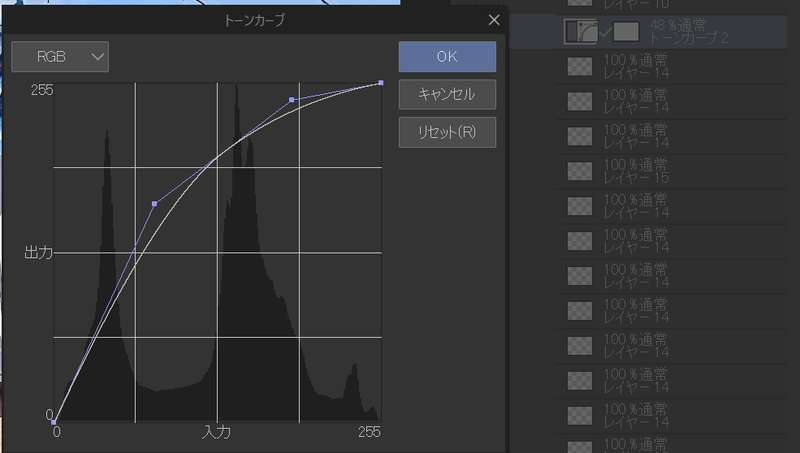
Task: Select the lower-middle curve control point
Action: coord(154,204)
